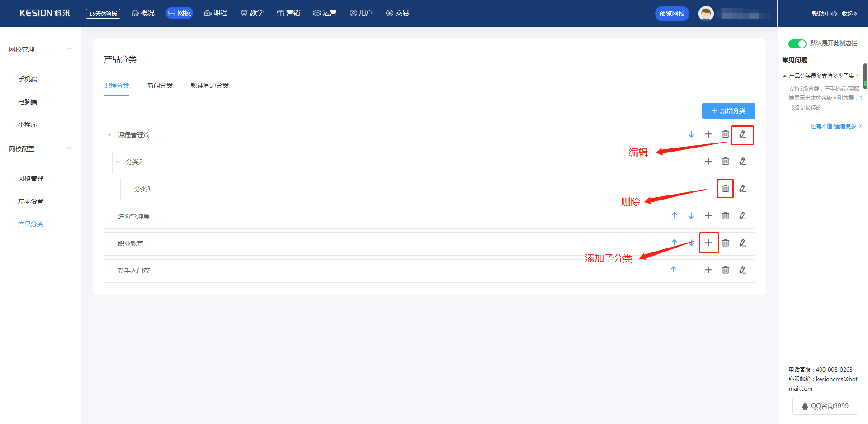The image size is (868, 424).
Task: Collapse the 课程管理篇 tree row
Action: pyautogui.click(x=110, y=135)
